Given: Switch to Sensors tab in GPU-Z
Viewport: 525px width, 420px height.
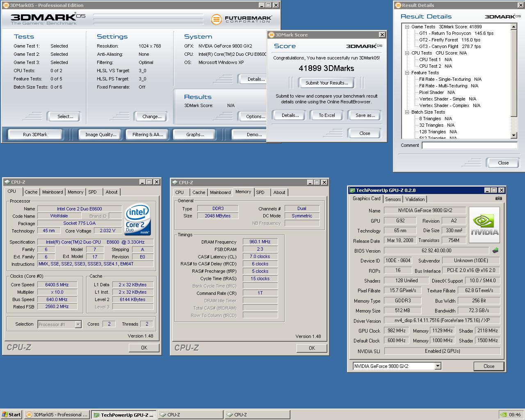Looking at the screenshot, I should [x=393, y=199].
